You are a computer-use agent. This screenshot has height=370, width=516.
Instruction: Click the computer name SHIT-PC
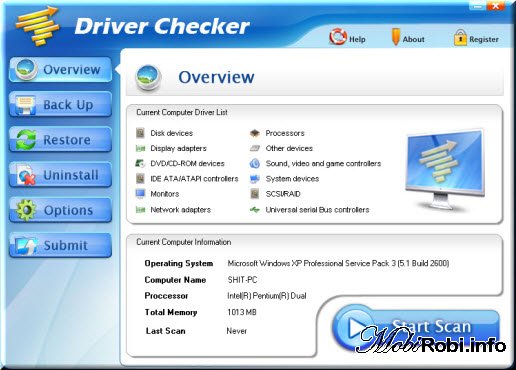pyautogui.click(x=242, y=280)
